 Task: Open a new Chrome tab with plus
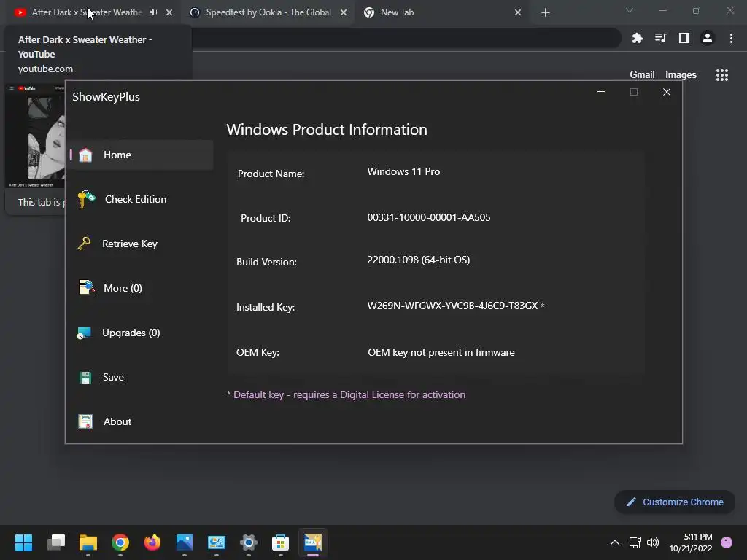(x=546, y=12)
